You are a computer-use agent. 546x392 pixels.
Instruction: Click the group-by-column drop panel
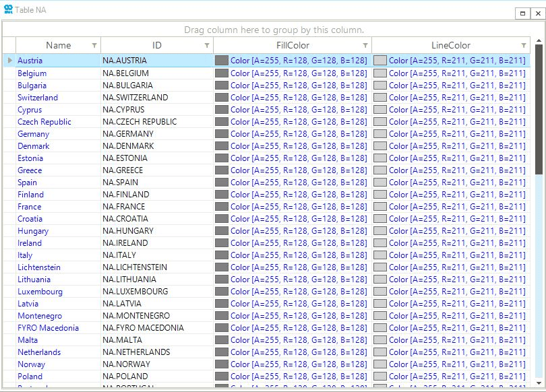274,30
